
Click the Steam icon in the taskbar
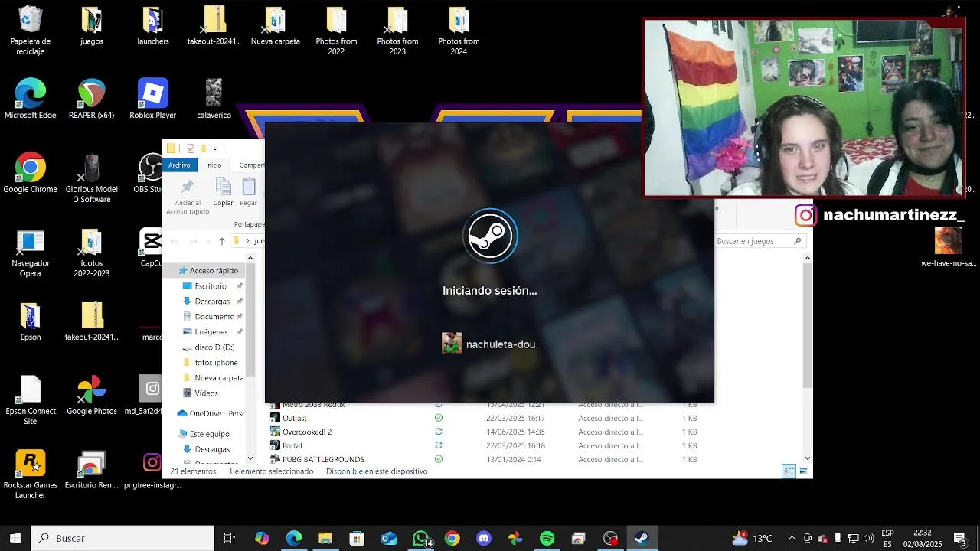tap(642, 538)
